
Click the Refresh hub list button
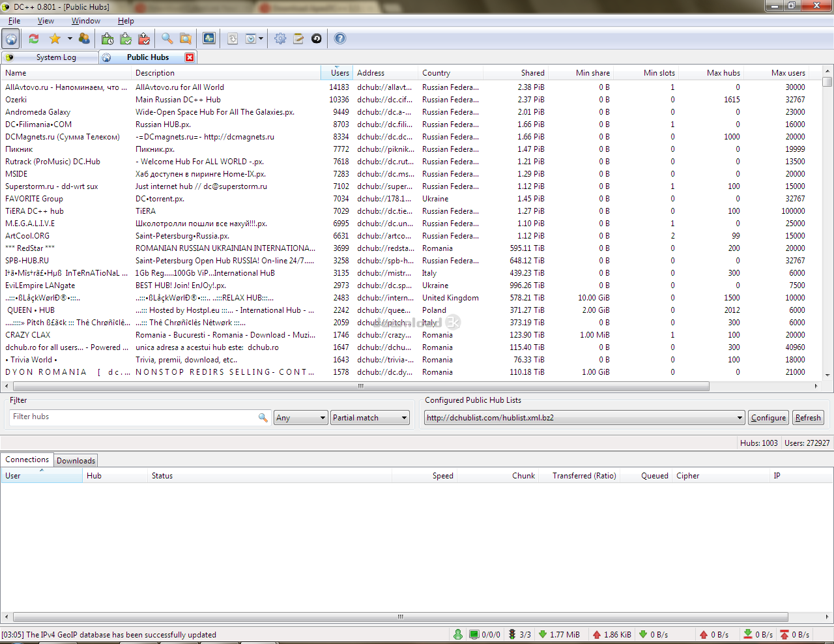(x=808, y=418)
